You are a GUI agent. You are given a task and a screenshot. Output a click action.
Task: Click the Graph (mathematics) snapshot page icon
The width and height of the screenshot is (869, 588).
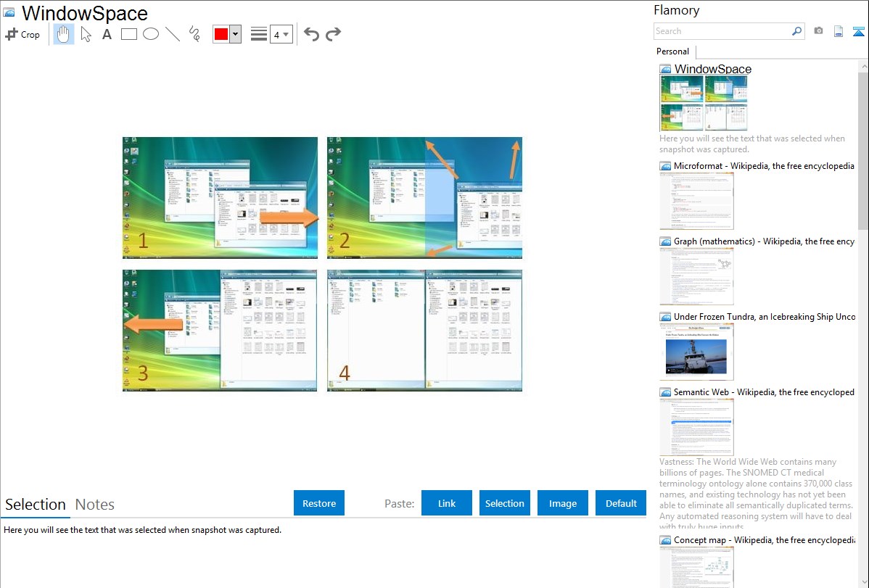pos(665,241)
